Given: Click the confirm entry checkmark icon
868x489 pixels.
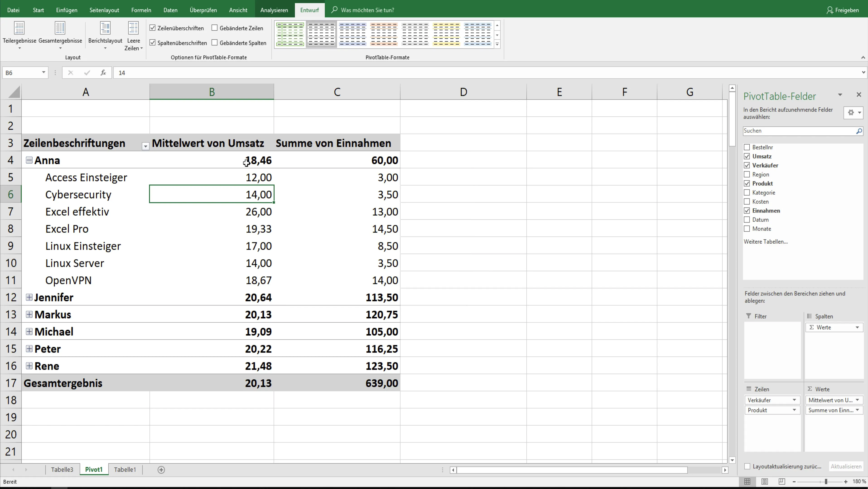Looking at the screenshot, I should pos(87,73).
